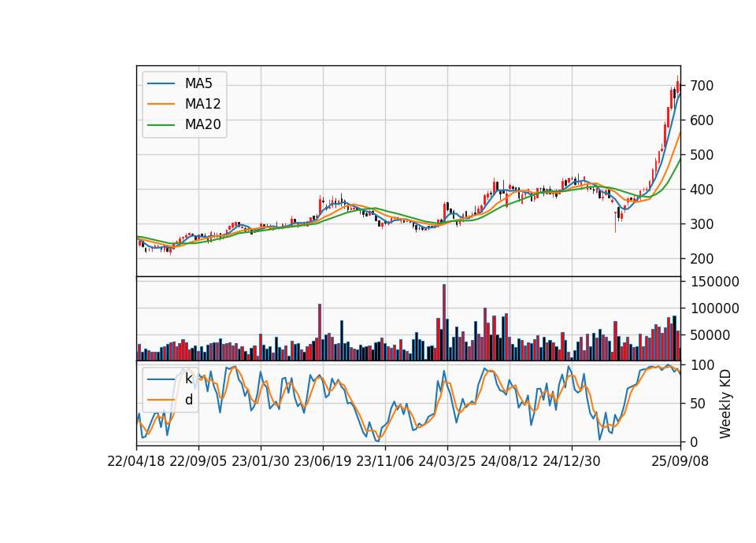Image resolution: width=756 pixels, height=543 pixels.
Task: Click the tallest volume bar near 24/03/25
Action: point(444,323)
